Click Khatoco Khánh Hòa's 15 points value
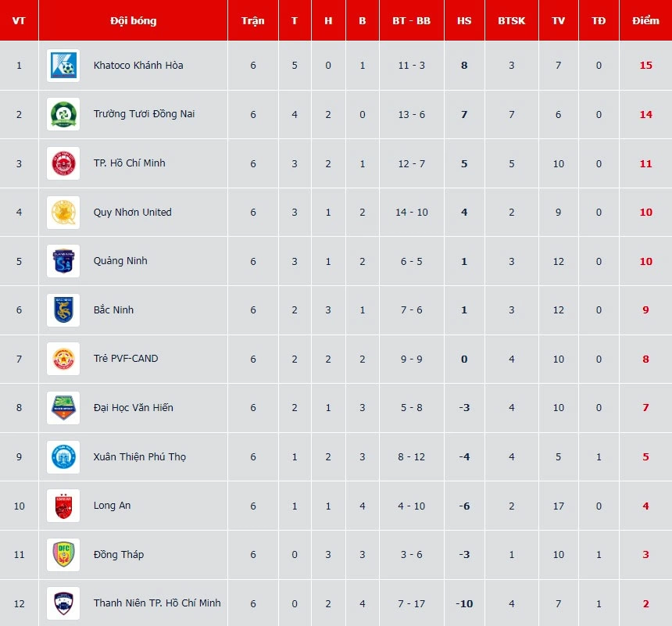This screenshot has width=672, height=626. [x=645, y=66]
